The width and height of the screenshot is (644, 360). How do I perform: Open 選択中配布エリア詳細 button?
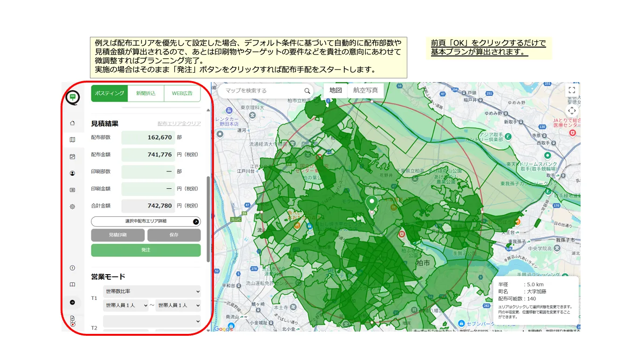[x=146, y=222]
